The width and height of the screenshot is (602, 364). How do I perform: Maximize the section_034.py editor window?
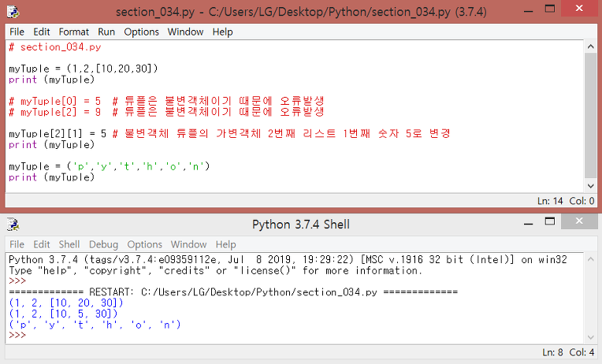pyautogui.click(x=550, y=9)
